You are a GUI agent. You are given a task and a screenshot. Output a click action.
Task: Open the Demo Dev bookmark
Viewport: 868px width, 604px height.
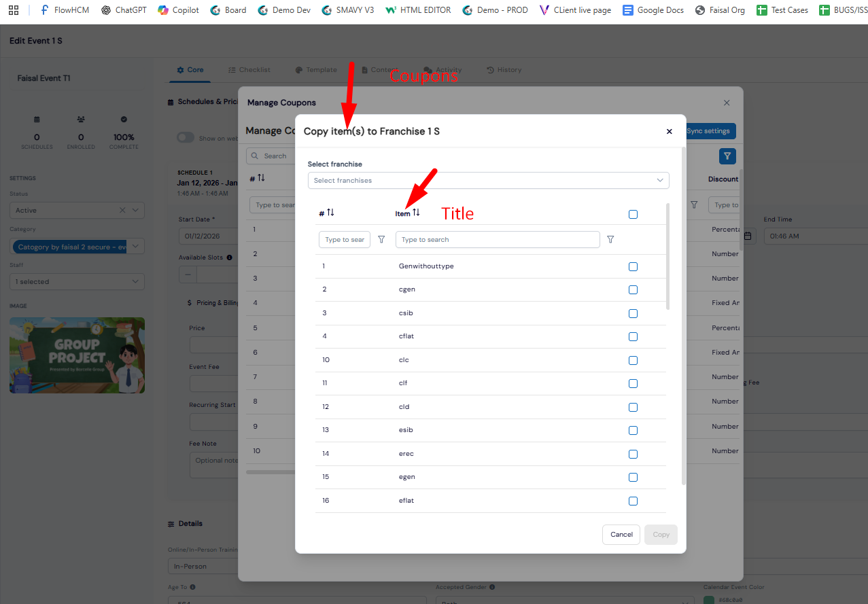tap(284, 10)
